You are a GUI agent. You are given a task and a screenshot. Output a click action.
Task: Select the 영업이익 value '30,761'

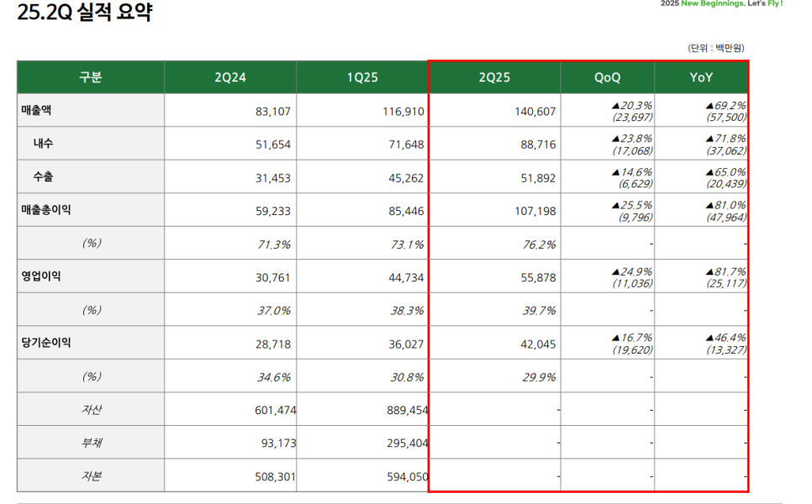pyautogui.click(x=273, y=277)
